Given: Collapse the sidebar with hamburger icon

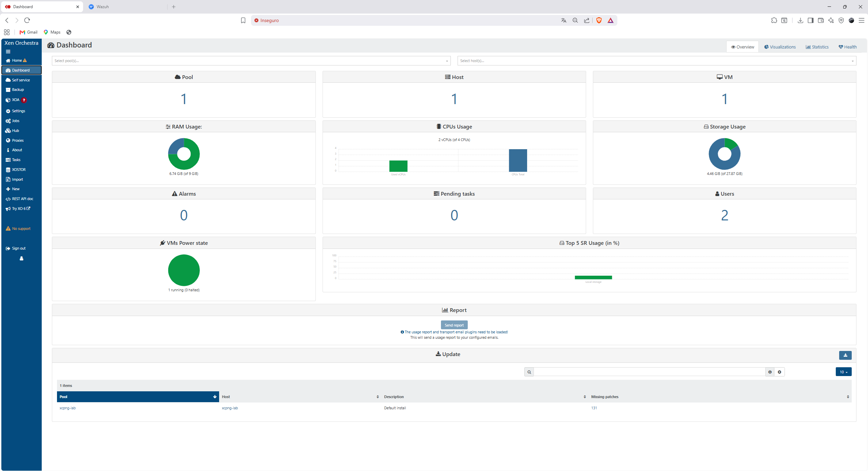Looking at the screenshot, I should coord(8,52).
